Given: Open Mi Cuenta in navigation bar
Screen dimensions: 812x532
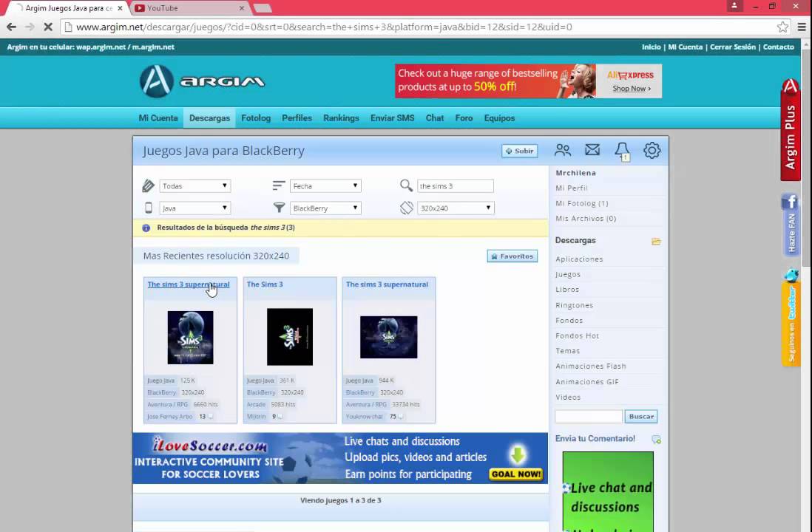Looking at the screenshot, I should pyautogui.click(x=158, y=118).
